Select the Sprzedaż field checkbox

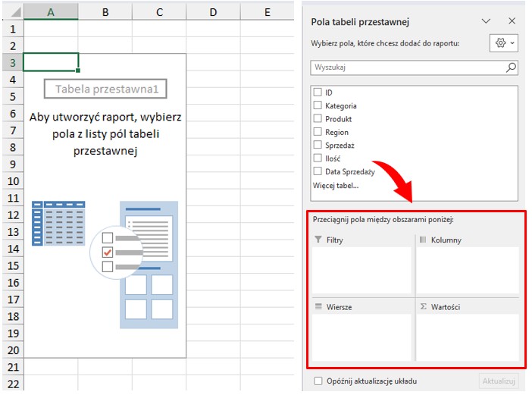[x=318, y=145]
